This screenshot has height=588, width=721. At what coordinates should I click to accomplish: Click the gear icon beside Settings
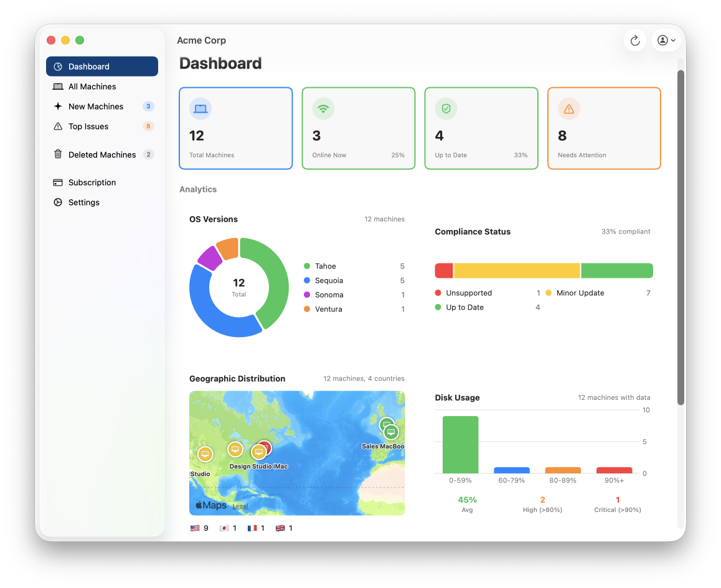point(58,202)
